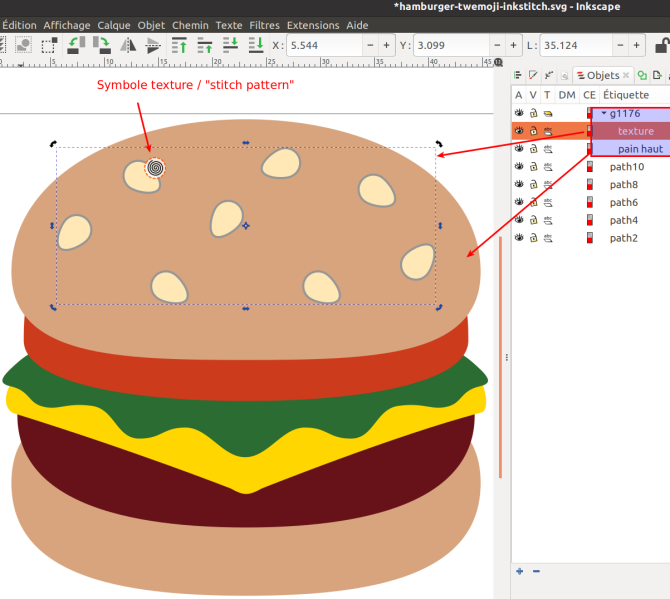
Task: Open the Chemin menu
Action: pos(190,25)
